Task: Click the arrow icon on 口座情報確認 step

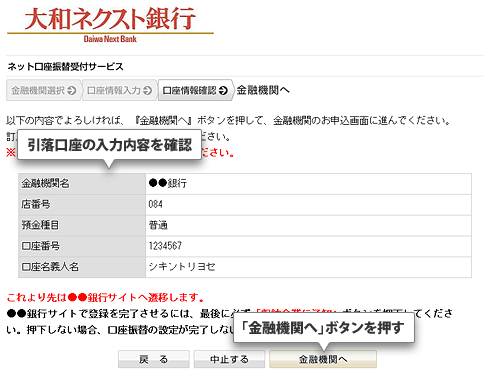Action: pyautogui.click(x=223, y=90)
